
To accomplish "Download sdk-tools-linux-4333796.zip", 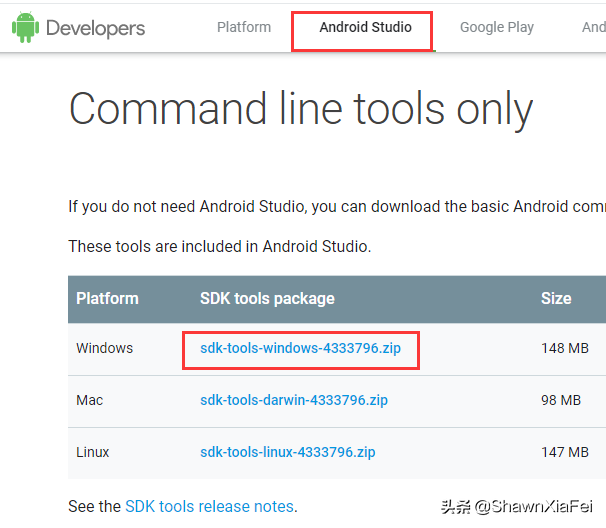I will point(288,452).
